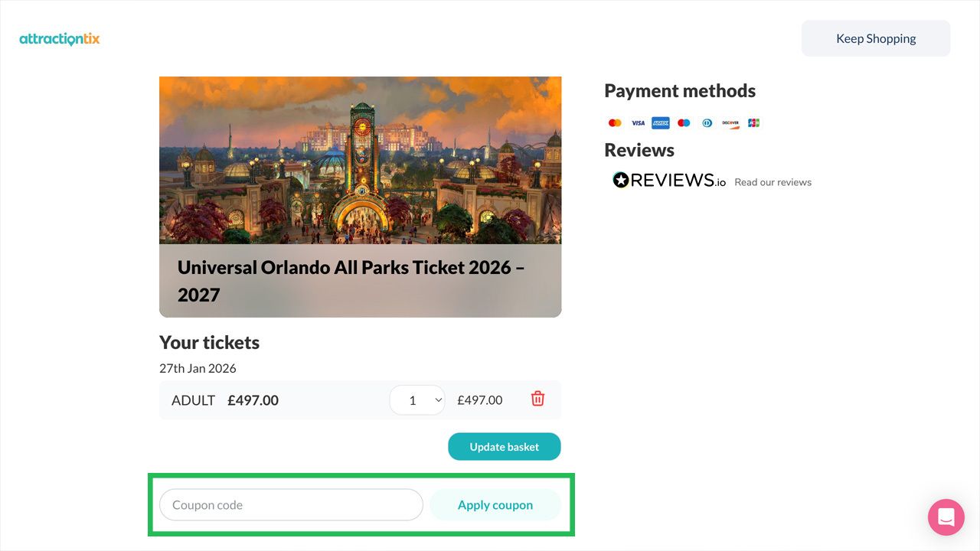Click the American Express payment icon
Image resolution: width=980 pixels, height=551 pixels.
coord(660,122)
